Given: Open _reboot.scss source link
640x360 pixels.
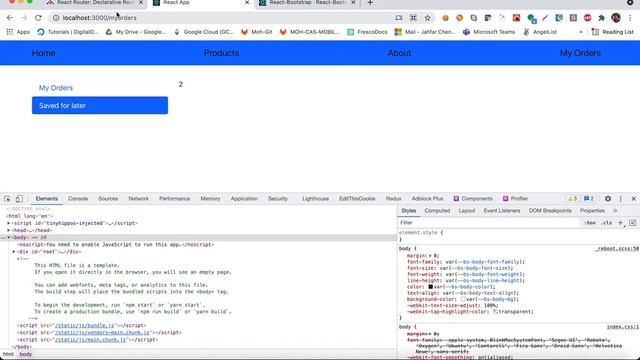Looking at the screenshot, I should tap(616, 249).
